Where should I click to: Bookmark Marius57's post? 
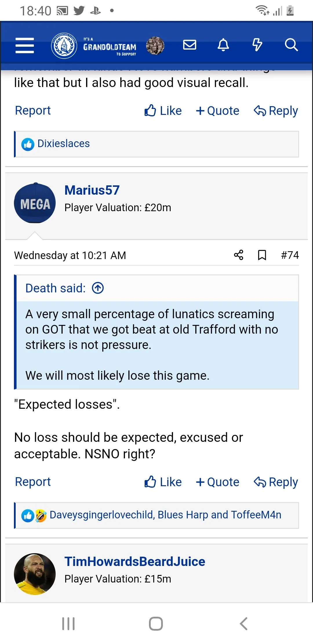coord(262,255)
